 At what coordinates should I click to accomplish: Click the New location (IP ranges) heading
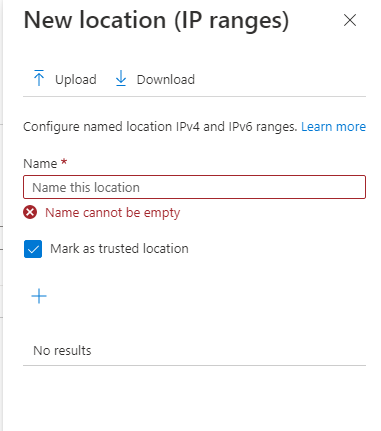pyautogui.click(x=156, y=21)
